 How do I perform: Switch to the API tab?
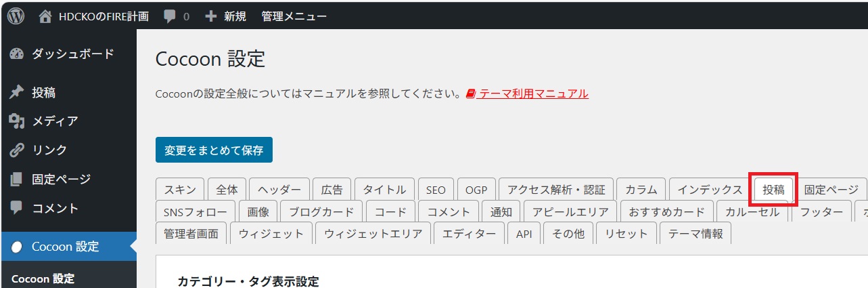(524, 234)
